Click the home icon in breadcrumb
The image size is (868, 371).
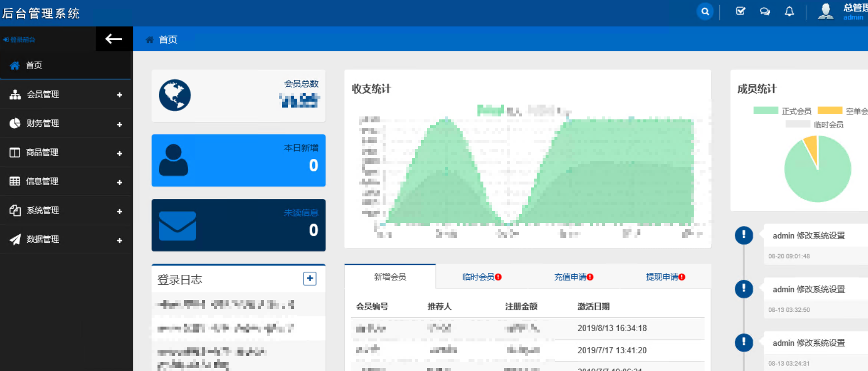(x=150, y=40)
